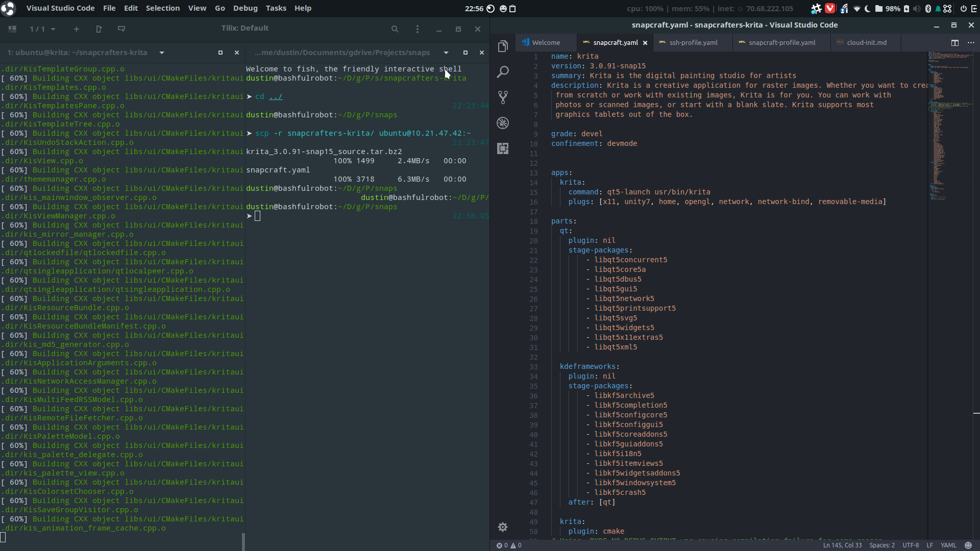Maximize the Projects/snaps terminal pane
This screenshot has width=980, height=551.
point(465,53)
